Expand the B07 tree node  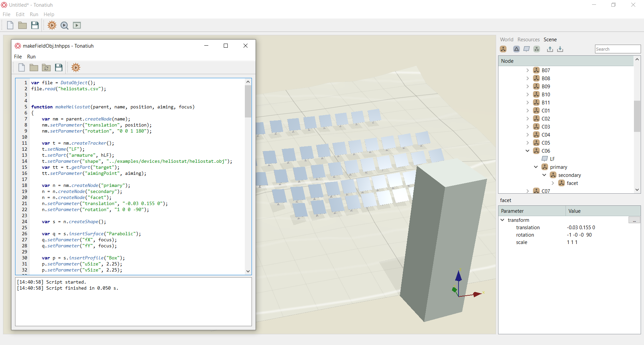(x=528, y=70)
